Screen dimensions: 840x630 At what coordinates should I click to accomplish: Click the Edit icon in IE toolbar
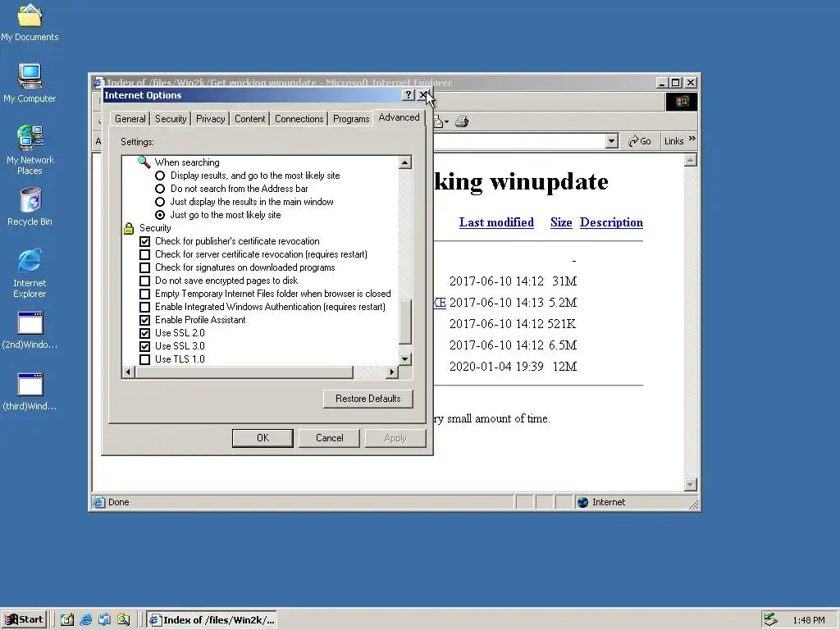point(438,121)
